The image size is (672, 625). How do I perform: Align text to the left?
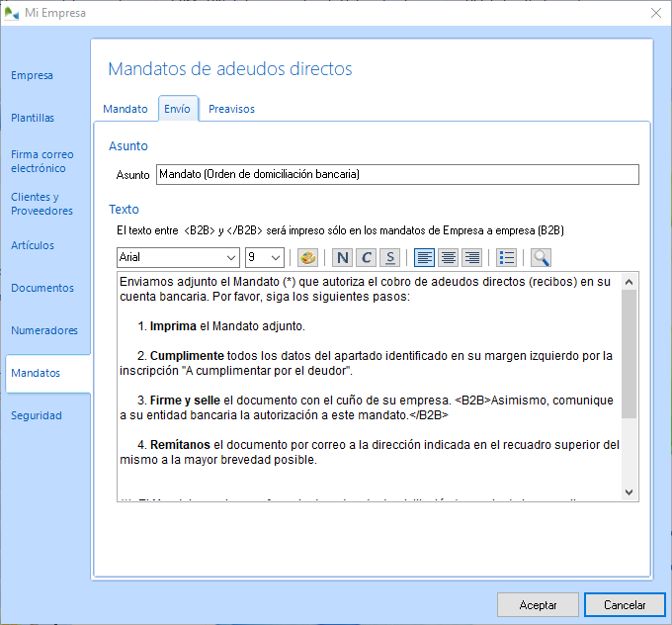click(x=425, y=257)
